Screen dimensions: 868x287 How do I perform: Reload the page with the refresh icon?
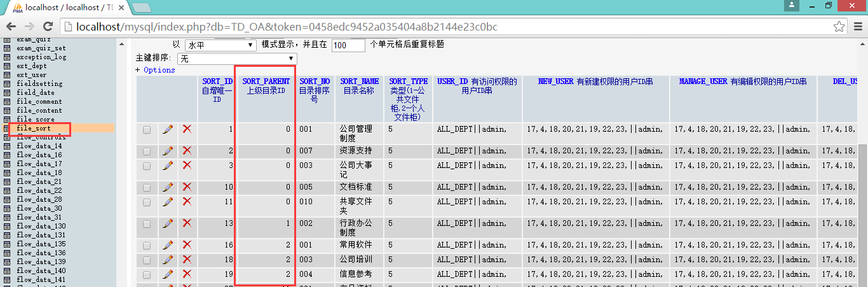[48, 27]
